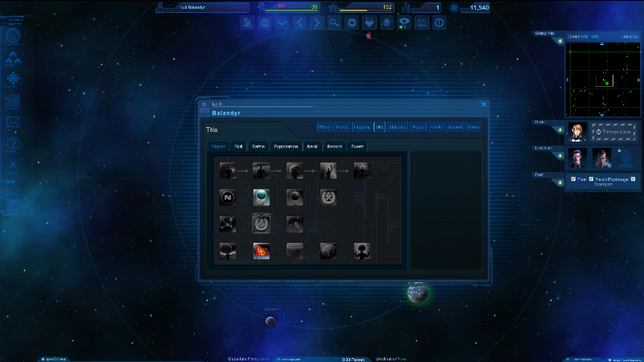Viewport: 644px width, 362px height.
Task: Click the monitor chart icon in top toolbar
Action: point(421,23)
